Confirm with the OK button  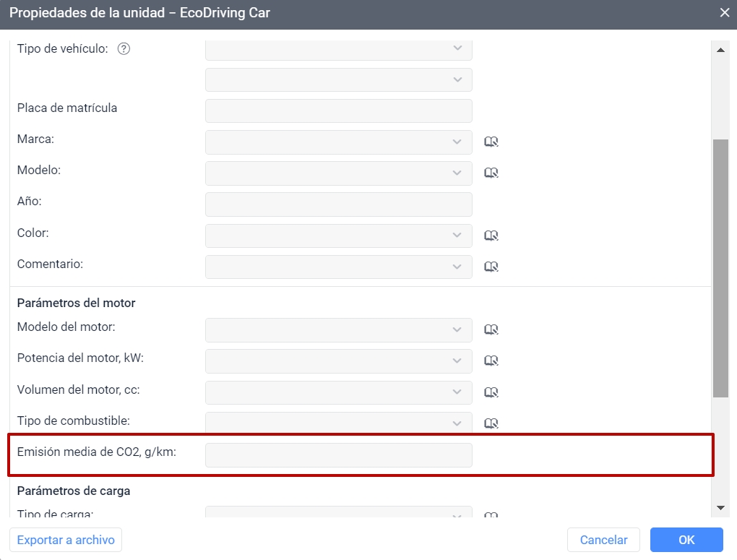coord(686,540)
